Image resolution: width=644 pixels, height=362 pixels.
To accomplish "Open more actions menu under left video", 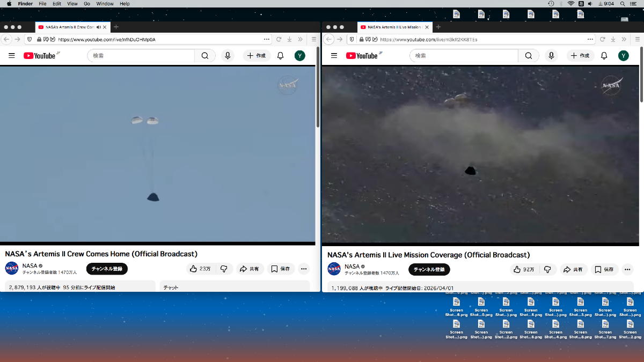I will click(304, 269).
